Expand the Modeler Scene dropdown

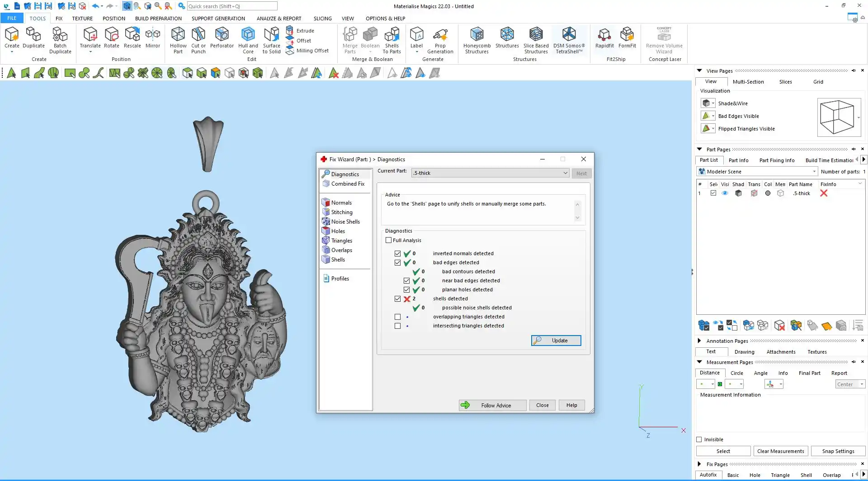pyautogui.click(x=814, y=172)
